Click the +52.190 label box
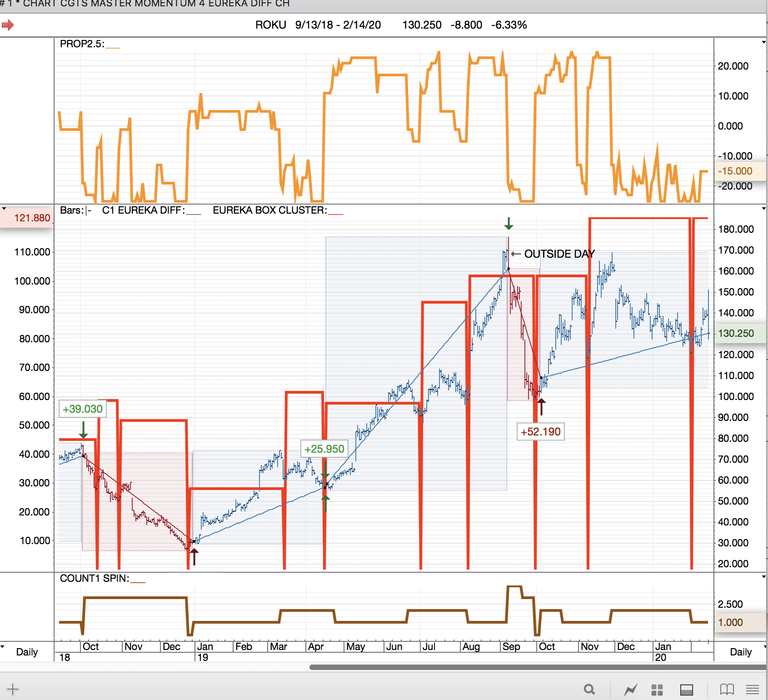This screenshot has width=768, height=700. [x=541, y=432]
